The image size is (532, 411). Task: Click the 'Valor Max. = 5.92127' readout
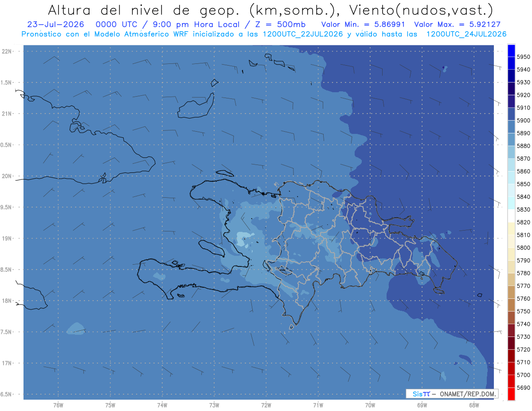[458, 24]
